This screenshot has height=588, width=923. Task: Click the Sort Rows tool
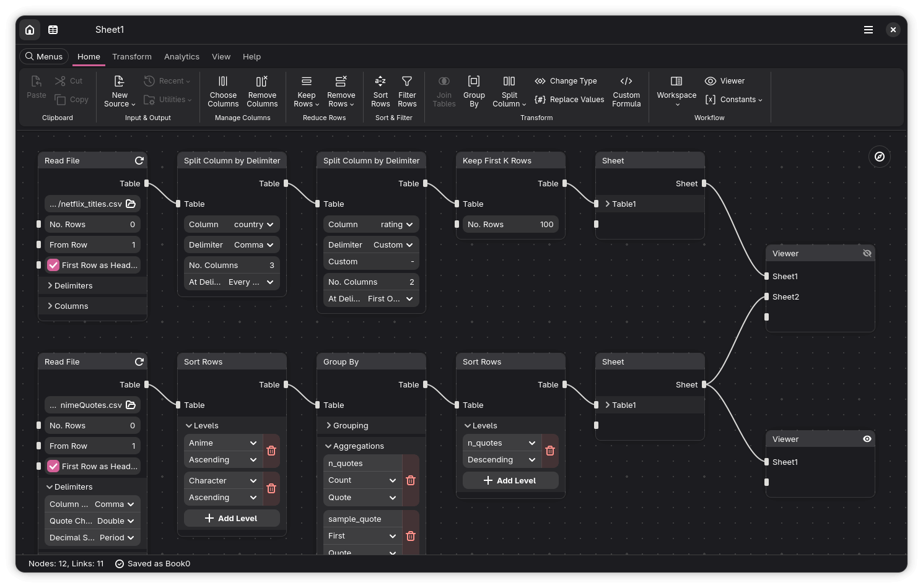380,91
